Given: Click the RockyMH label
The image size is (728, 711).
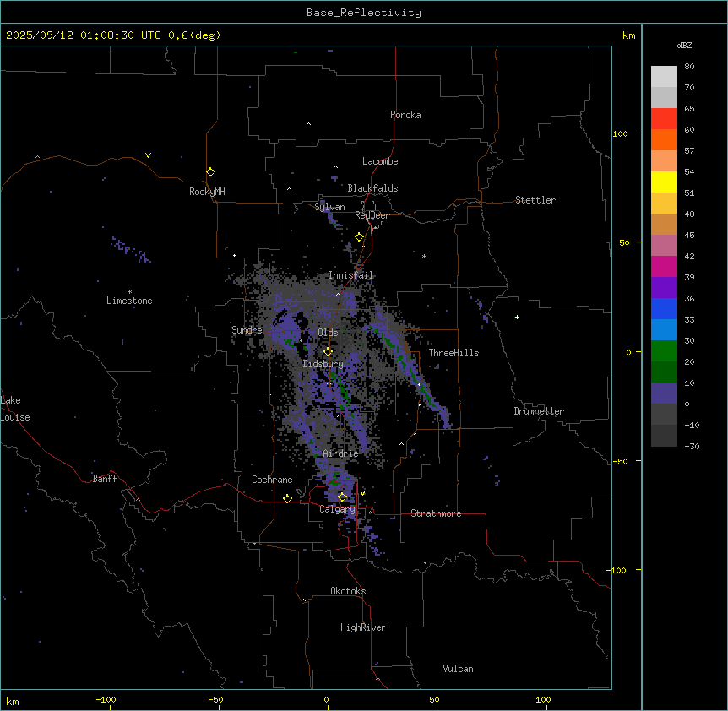Looking at the screenshot, I should 207,192.
